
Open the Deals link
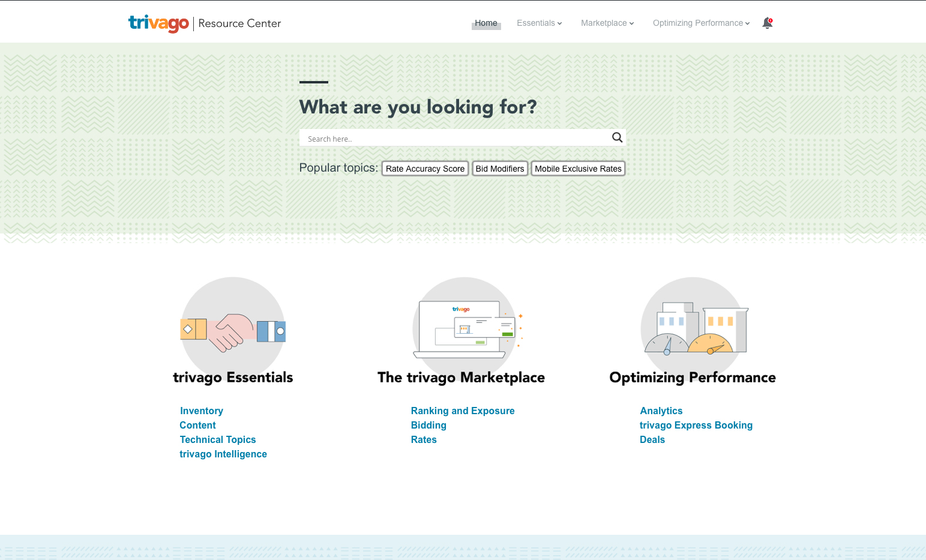click(x=652, y=439)
